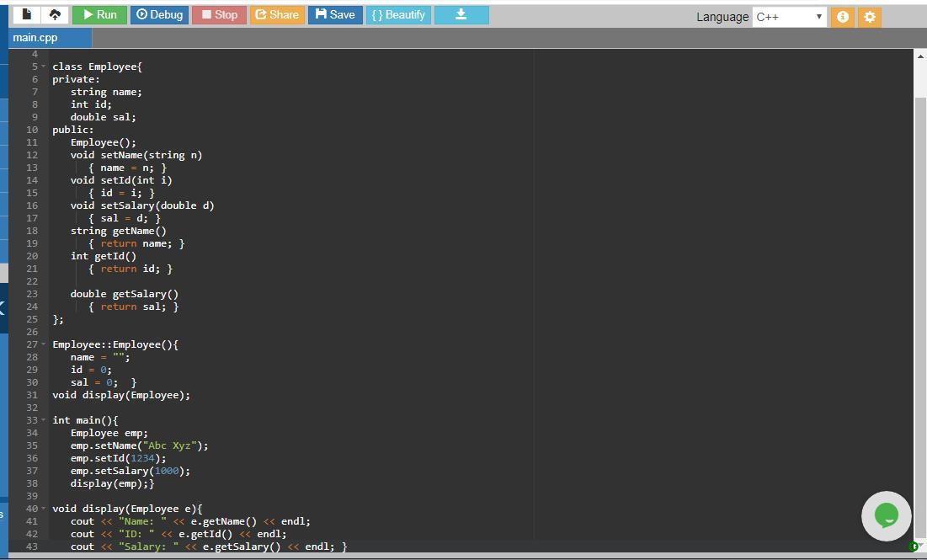
Task: Click on "void setName(string n)" line
Action: [136, 155]
